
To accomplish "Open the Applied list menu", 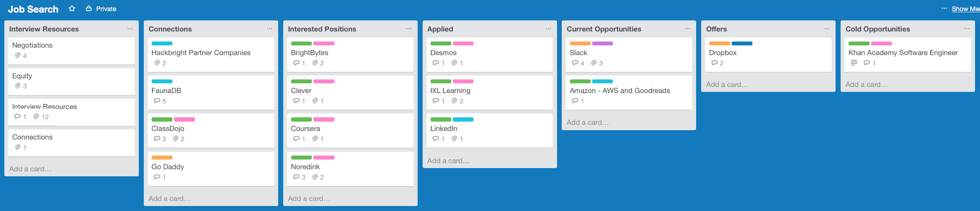I will (548, 29).
